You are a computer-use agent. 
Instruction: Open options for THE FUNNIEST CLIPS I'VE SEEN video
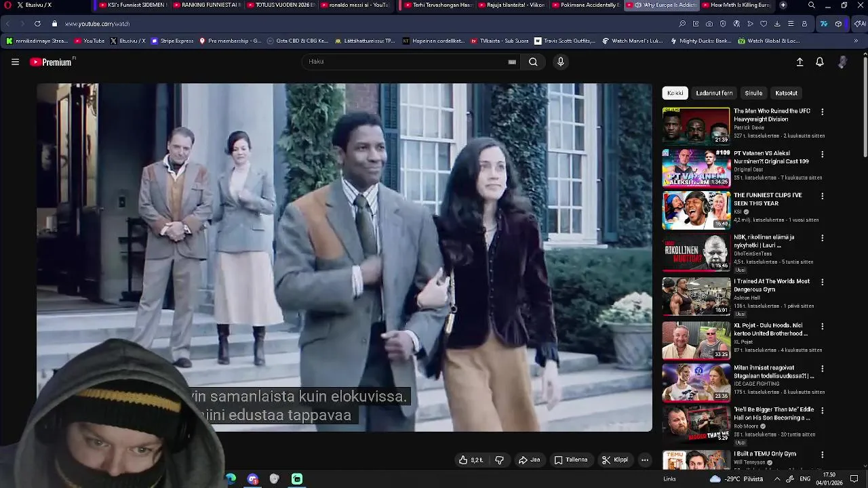tap(822, 196)
